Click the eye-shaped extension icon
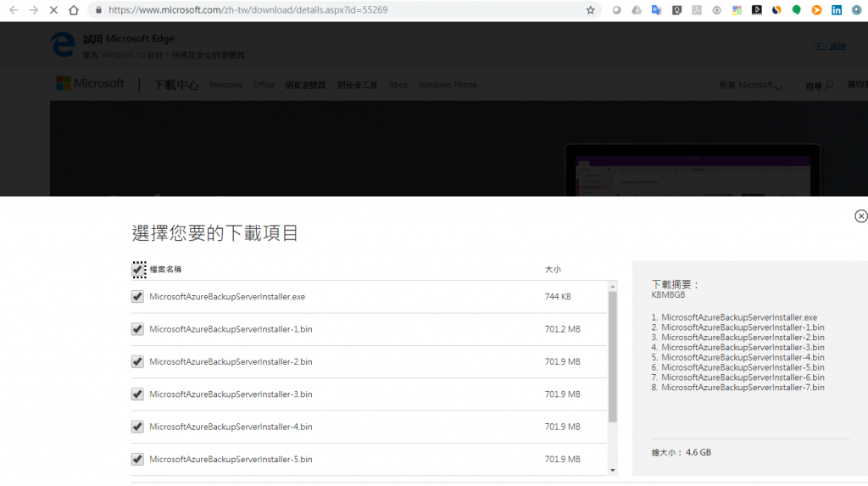868x486 pixels. (716, 10)
